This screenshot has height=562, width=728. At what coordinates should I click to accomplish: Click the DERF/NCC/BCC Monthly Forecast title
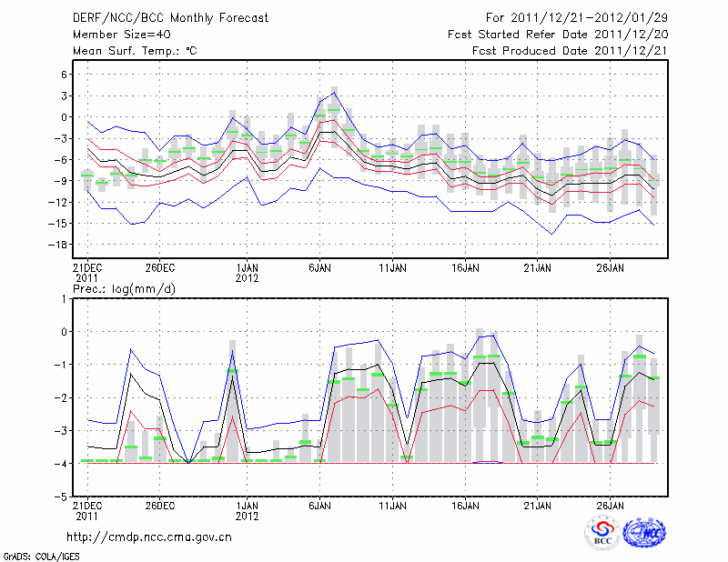157,17
